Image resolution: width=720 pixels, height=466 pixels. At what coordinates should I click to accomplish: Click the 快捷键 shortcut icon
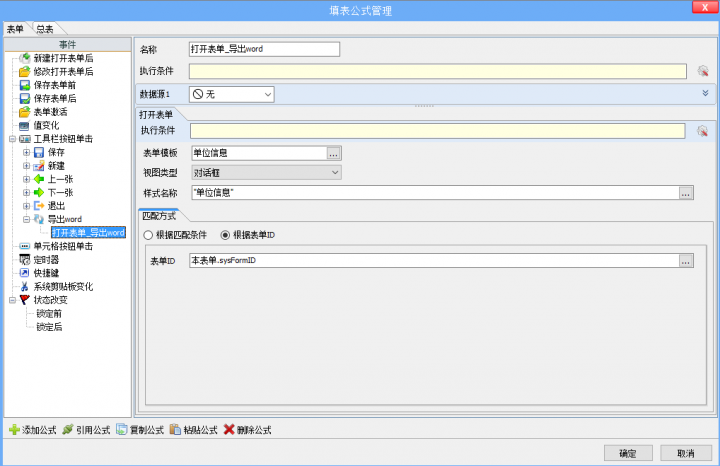(x=24, y=273)
